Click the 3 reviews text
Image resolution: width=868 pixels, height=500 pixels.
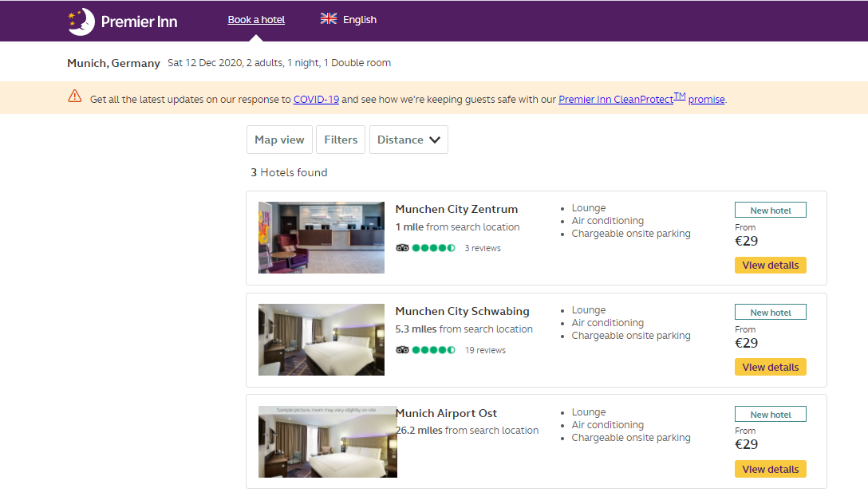483,248
